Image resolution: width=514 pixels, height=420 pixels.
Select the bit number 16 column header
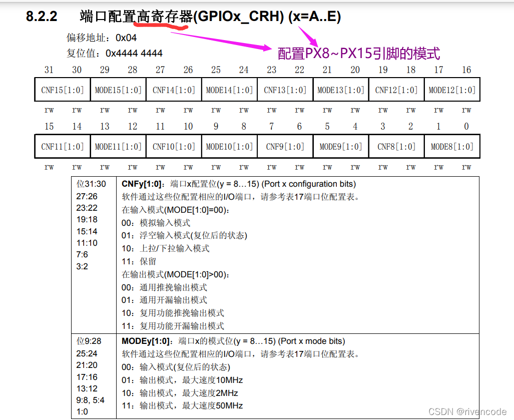point(466,70)
